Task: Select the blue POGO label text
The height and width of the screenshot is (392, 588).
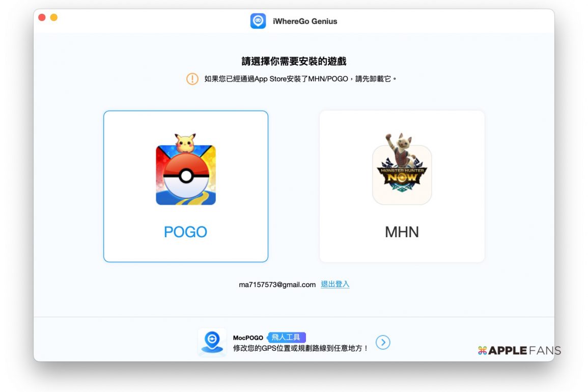Action: click(x=185, y=232)
